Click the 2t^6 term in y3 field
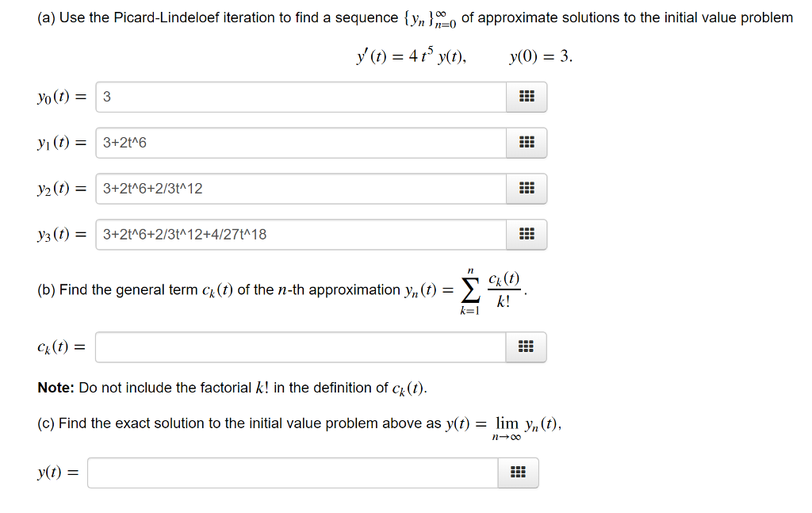The width and height of the screenshot is (812, 513). [129, 235]
